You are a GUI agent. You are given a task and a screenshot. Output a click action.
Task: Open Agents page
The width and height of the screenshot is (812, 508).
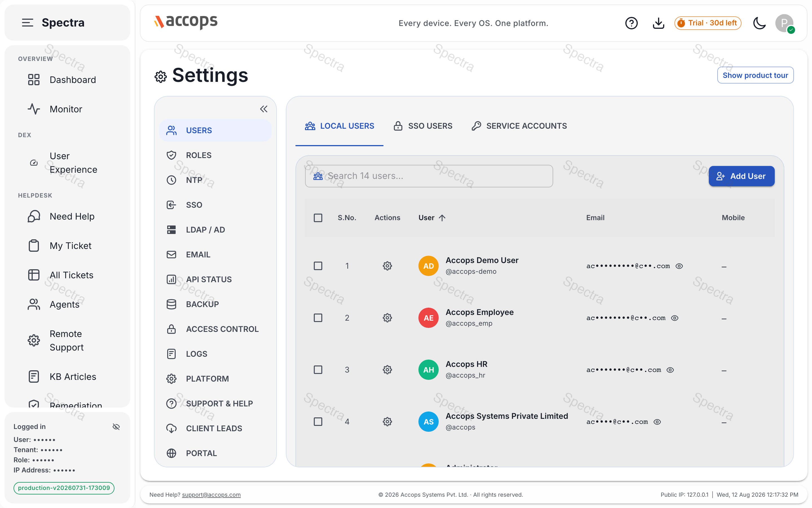(x=67, y=304)
